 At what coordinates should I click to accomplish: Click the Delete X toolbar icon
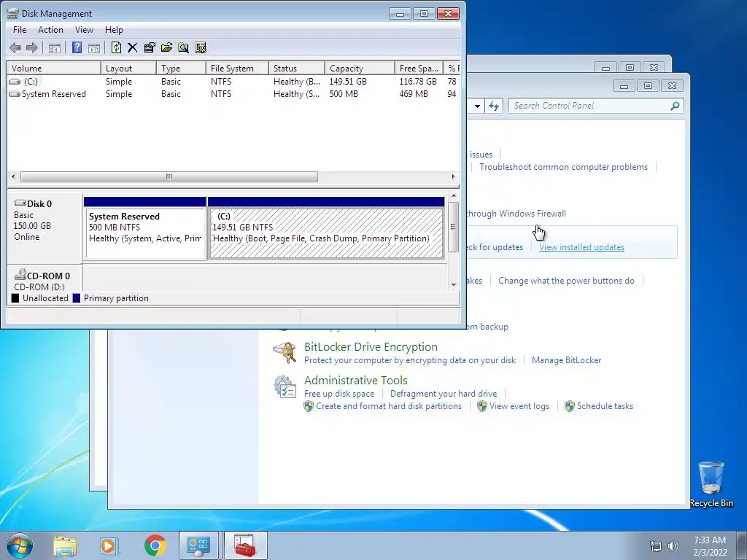[x=133, y=47]
